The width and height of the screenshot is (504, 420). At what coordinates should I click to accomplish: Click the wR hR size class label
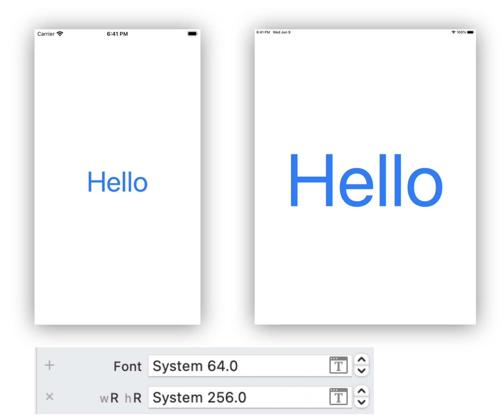[121, 398]
